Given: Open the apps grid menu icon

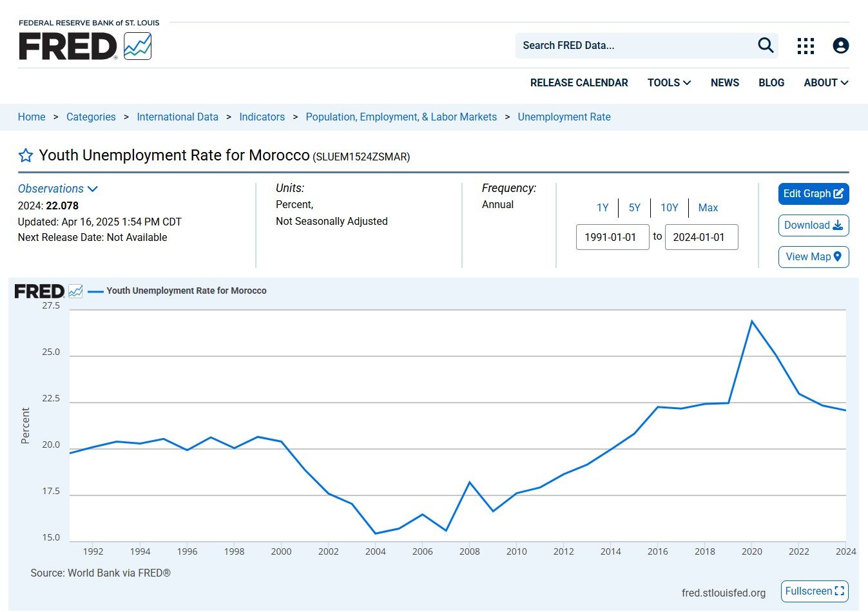Looking at the screenshot, I should pyautogui.click(x=805, y=46).
